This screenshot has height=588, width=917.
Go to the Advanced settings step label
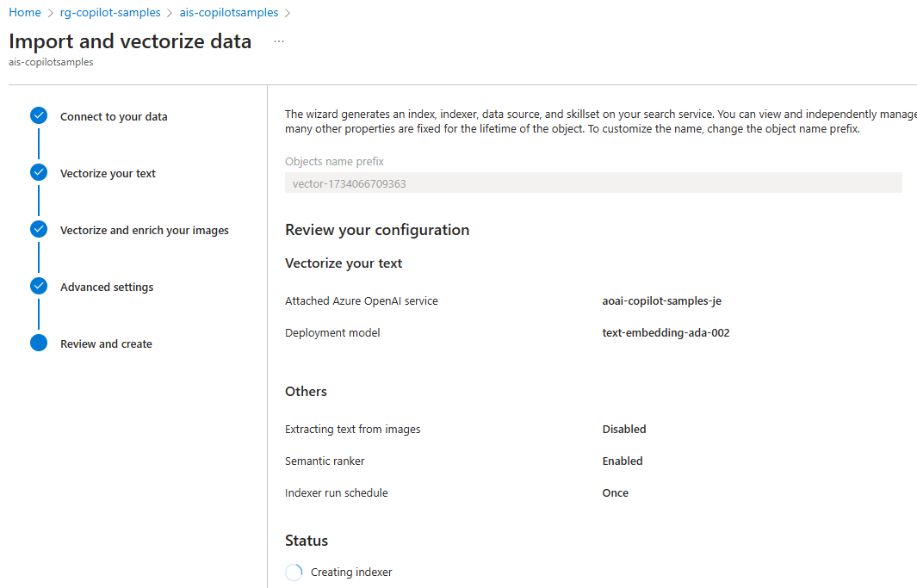tap(107, 287)
